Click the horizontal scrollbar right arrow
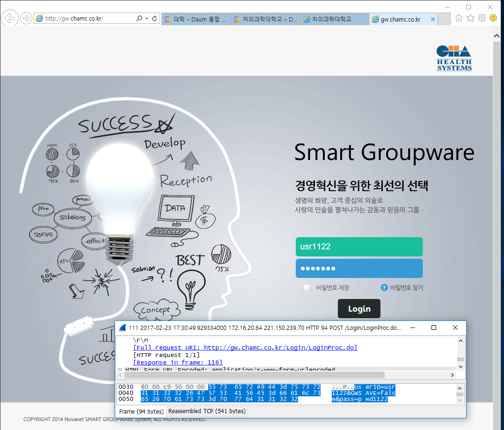Viewport: 504px width, 430px height. click(452, 375)
